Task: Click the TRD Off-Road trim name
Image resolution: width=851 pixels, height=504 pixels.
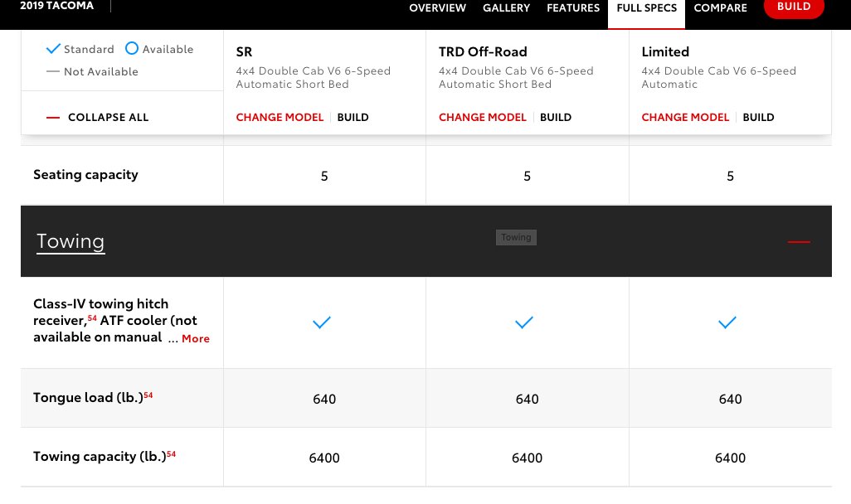Action: tap(483, 51)
